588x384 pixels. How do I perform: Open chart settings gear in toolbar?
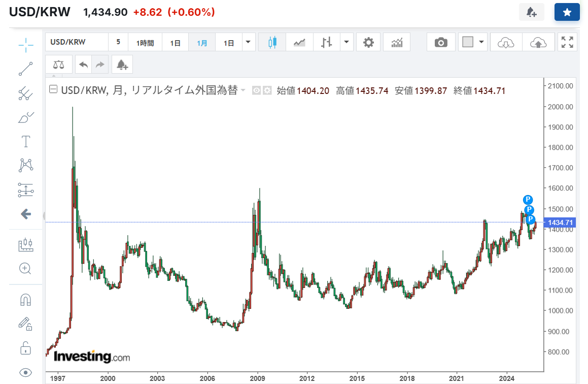(369, 42)
